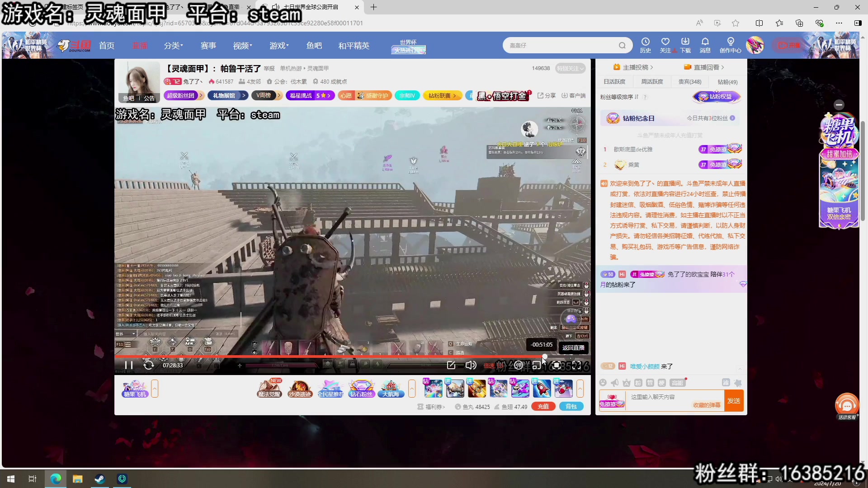
Task: Open 礼物展馆 gift gallery badge
Action: click(x=228, y=95)
